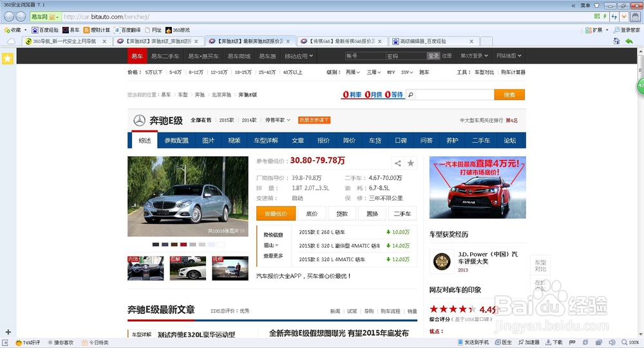Screen dimensions: 644x348
Task: Open the 扩展 extensions dropdown
Action: tap(597, 30)
